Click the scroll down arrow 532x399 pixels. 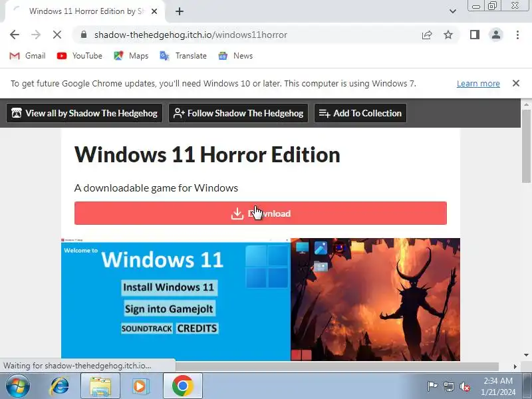tap(526, 355)
